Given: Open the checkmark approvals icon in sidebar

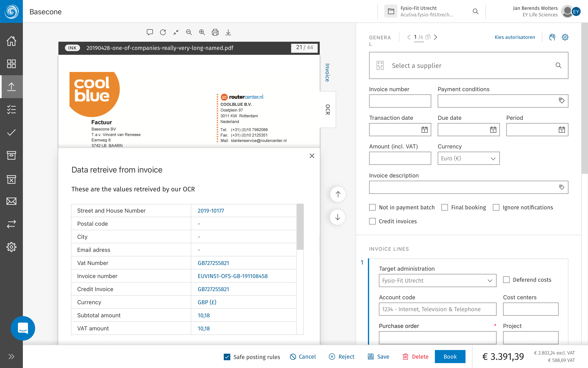Looking at the screenshot, I should 11,132.
